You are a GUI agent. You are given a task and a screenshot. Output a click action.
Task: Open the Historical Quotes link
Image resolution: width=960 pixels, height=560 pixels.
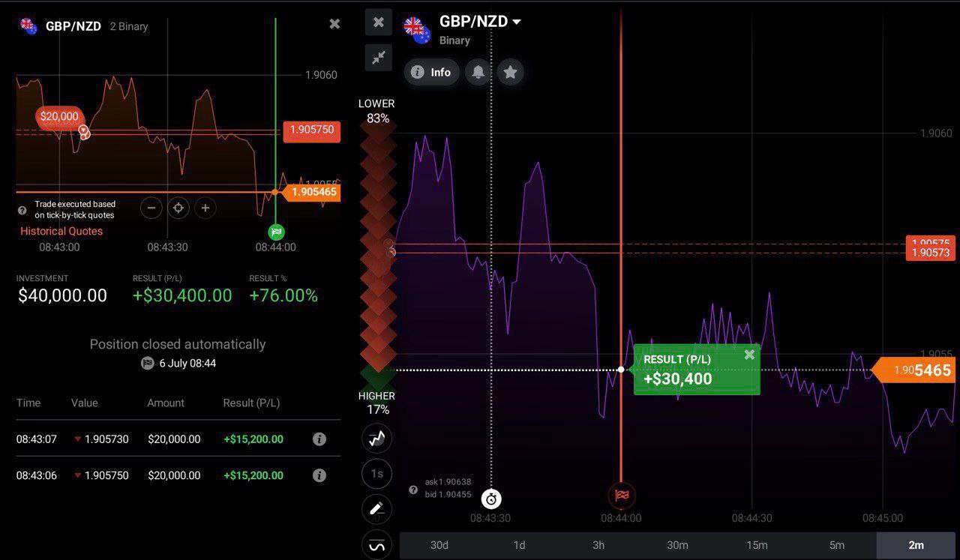pos(61,231)
